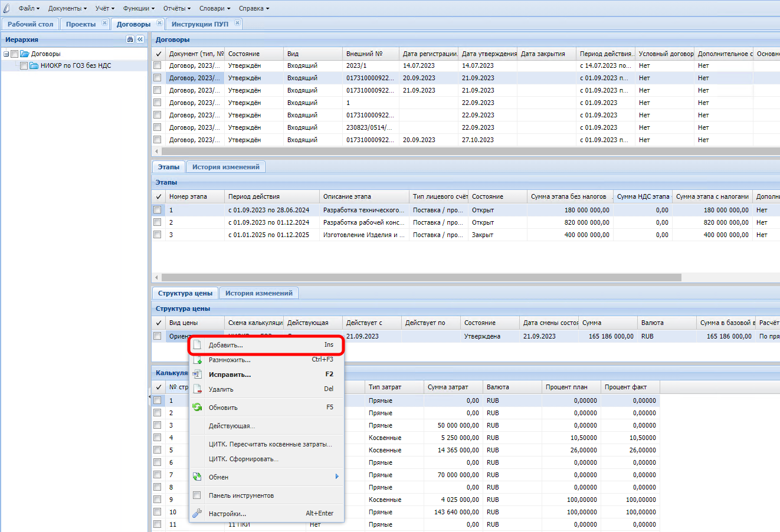The image size is (780, 532).
Task: Click the Обмен exchange icon
Action: (197, 477)
